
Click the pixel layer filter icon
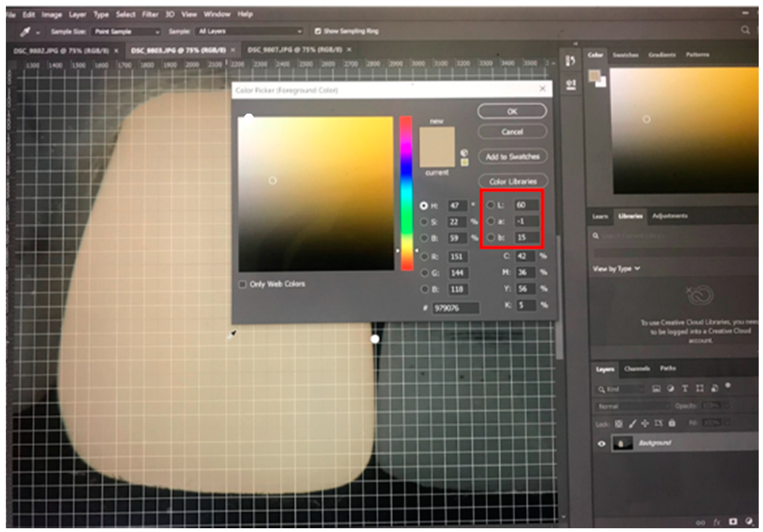coord(656,389)
